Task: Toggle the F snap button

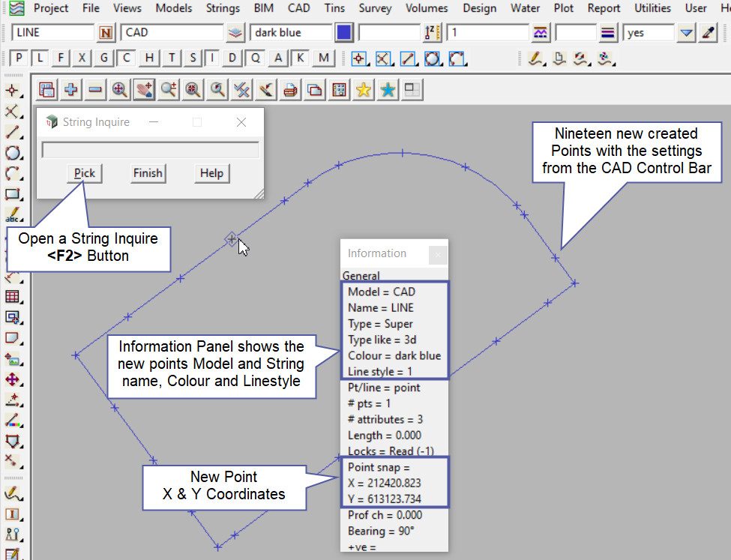Action: (61, 58)
